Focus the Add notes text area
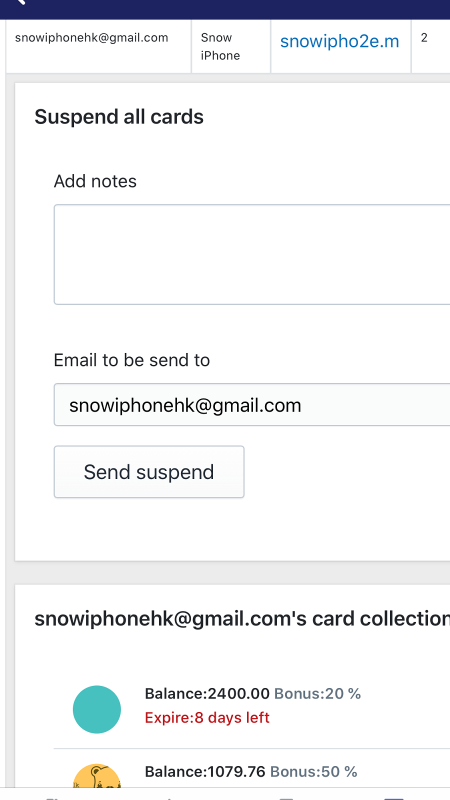 pos(252,255)
